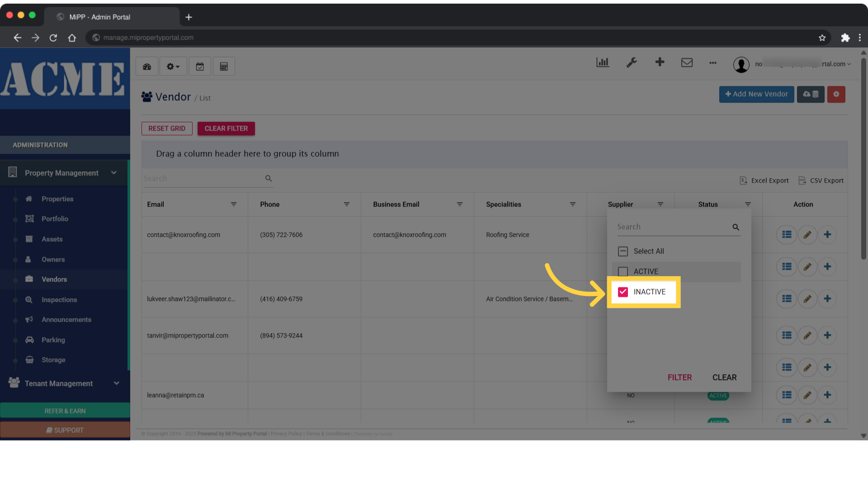Screen dimensions: 868x488
Task: Click the pencil edit icon for knoxroofing vendor
Action: click(807, 235)
